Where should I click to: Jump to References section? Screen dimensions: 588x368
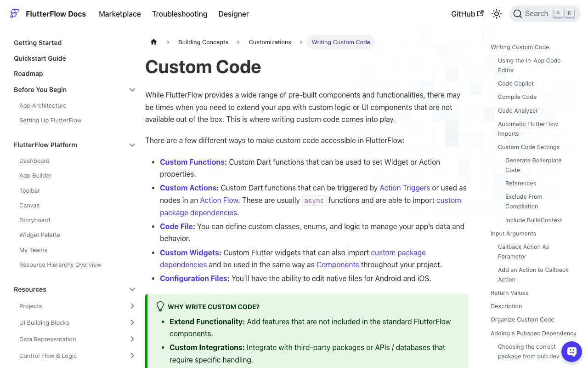point(520,183)
